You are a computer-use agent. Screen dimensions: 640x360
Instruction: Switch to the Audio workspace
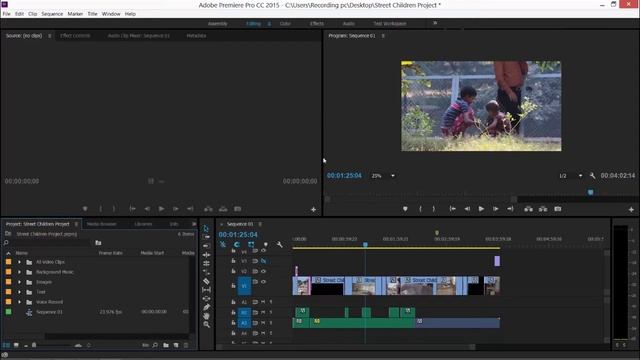click(348, 24)
